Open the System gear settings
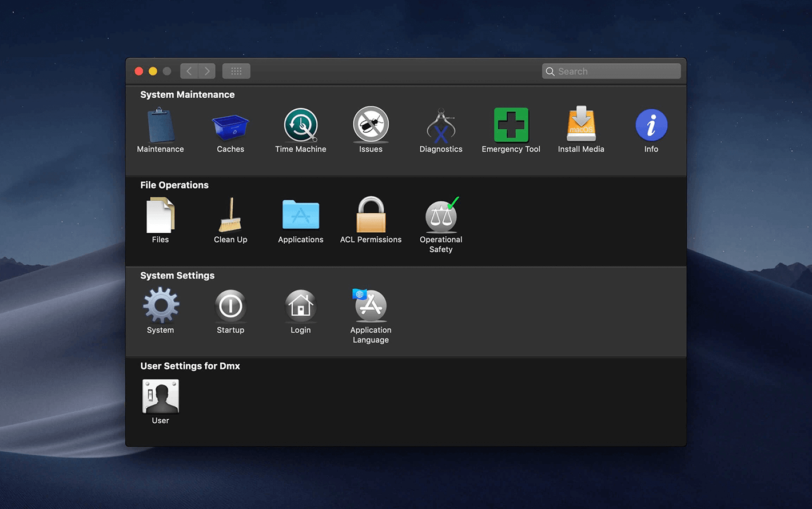Viewport: 812px width, 509px height. 160,306
